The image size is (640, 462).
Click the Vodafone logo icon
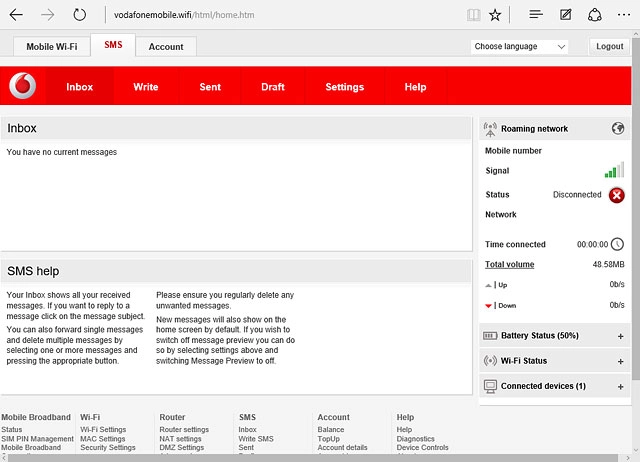coord(22,87)
